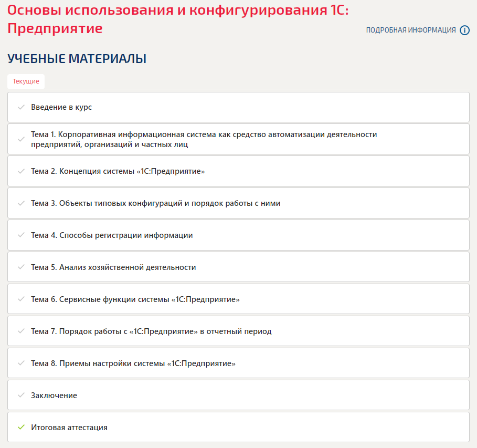The image size is (477, 448).
Task: Click checkmark icon beside Тема 3
Action: point(21,203)
